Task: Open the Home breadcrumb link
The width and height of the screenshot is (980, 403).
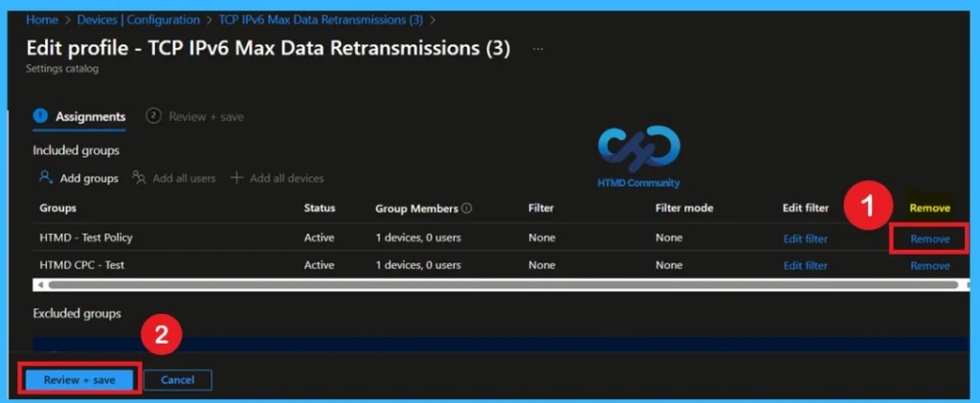Action: coord(42,19)
